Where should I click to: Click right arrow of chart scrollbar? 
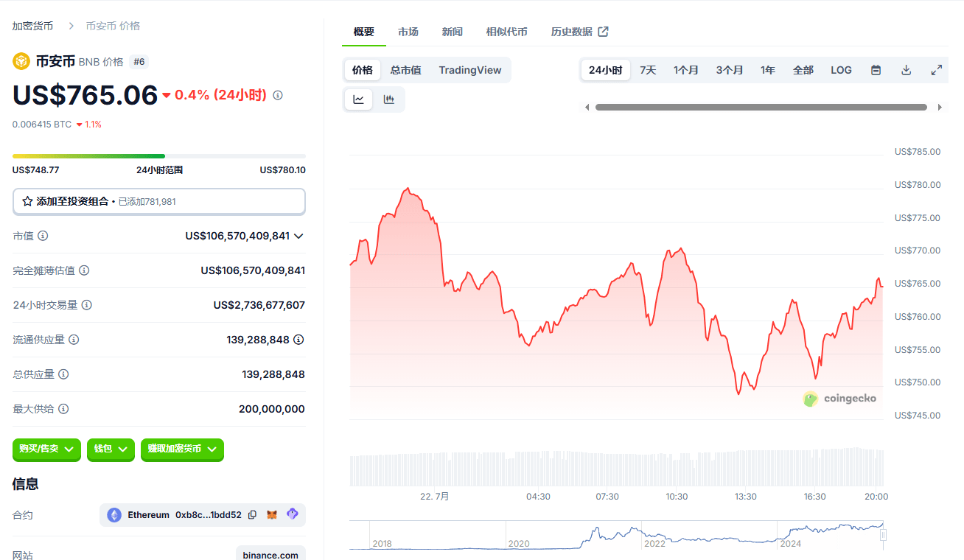(x=940, y=108)
